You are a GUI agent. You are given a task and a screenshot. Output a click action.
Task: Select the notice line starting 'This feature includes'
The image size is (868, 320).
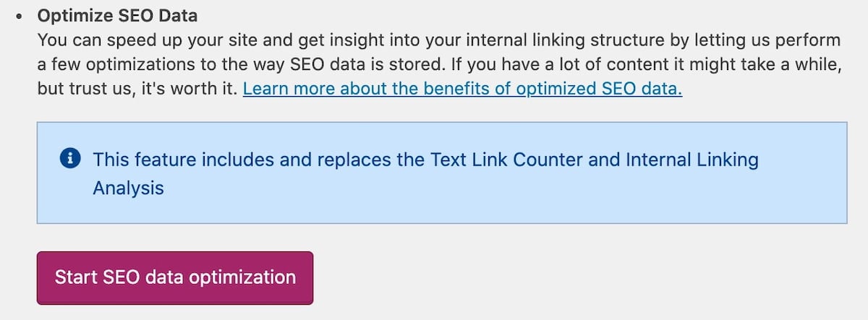425,159
